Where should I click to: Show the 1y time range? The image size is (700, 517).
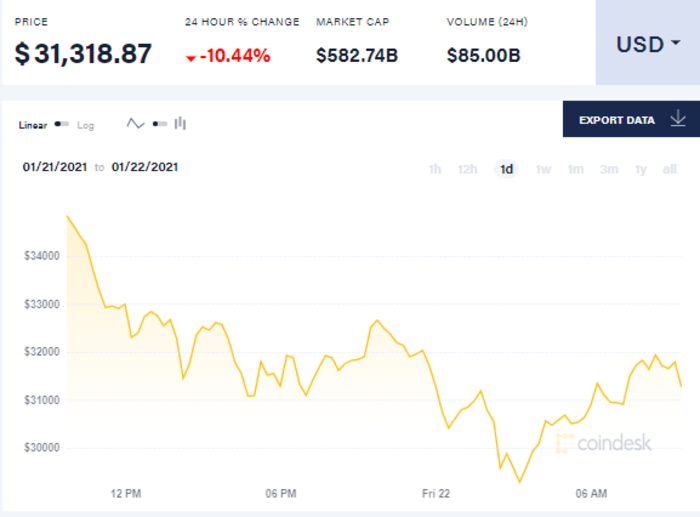[641, 169]
